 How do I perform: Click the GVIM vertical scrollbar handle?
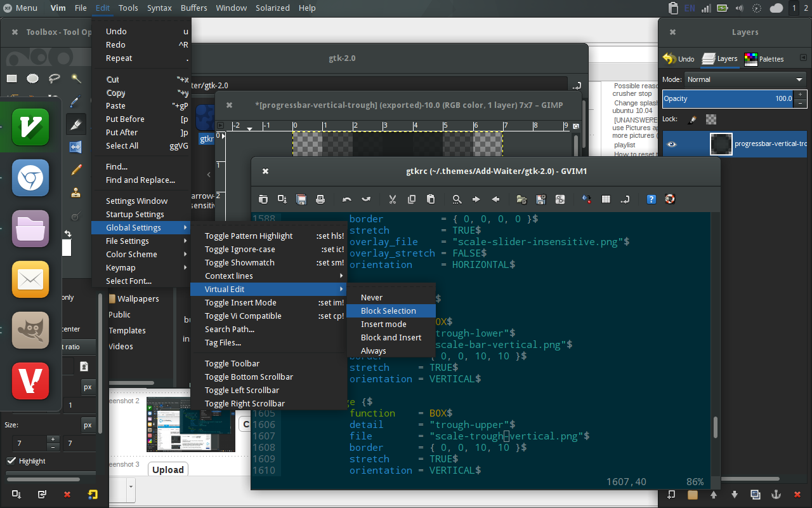pyautogui.click(x=716, y=427)
